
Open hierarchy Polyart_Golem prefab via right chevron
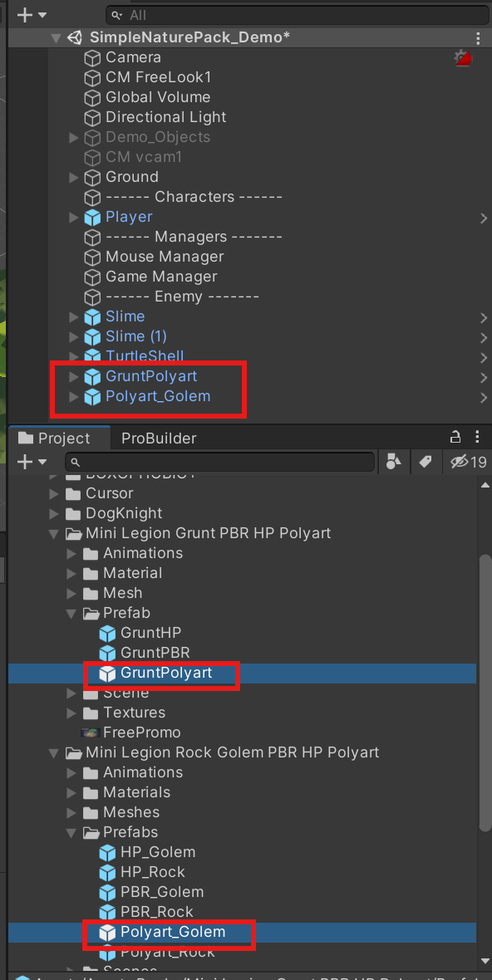[483, 398]
